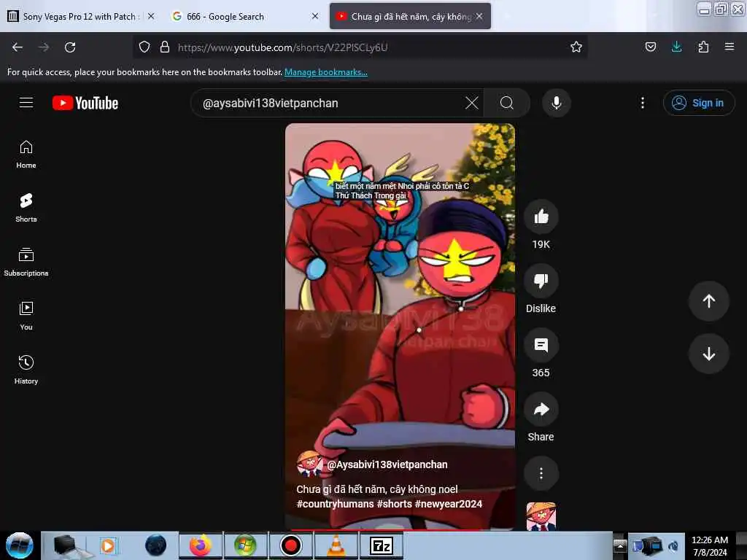Seek on the red video progress bar
Screen dimensions: 747x560
pyautogui.click(x=400, y=529)
